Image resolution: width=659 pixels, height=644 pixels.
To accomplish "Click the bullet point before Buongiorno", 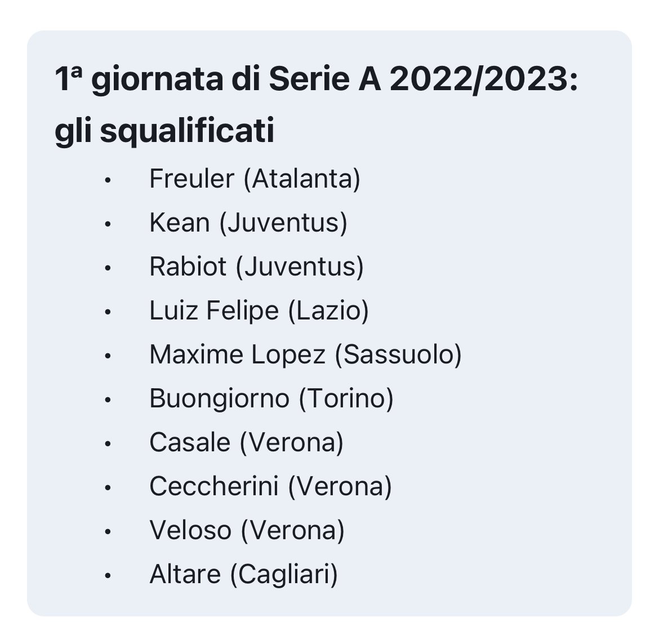I will [x=108, y=400].
